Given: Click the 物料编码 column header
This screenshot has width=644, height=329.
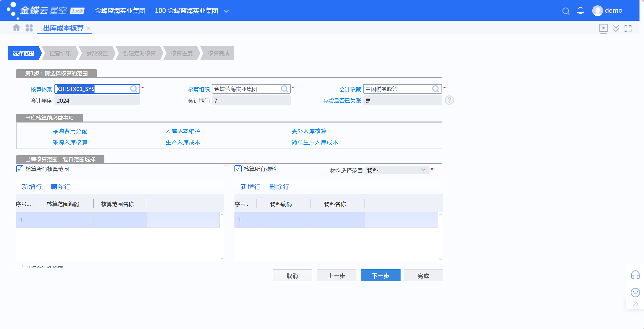Looking at the screenshot, I should 281,204.
